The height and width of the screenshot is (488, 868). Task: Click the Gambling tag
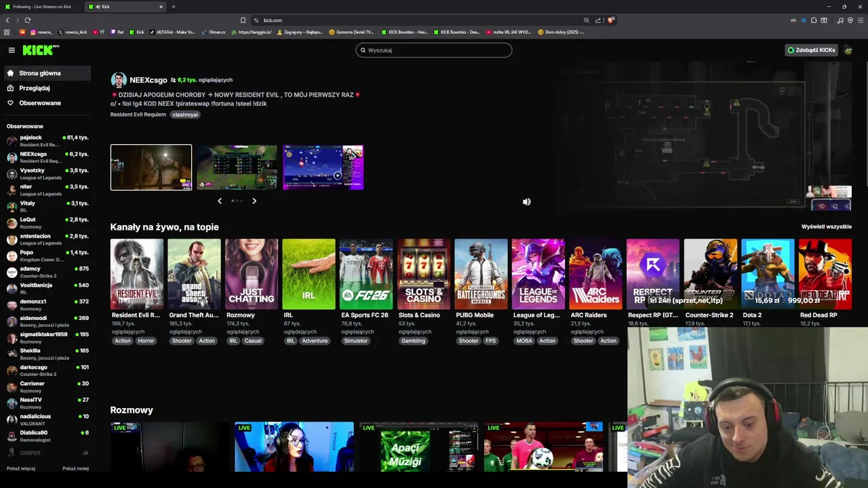[413, 341]
